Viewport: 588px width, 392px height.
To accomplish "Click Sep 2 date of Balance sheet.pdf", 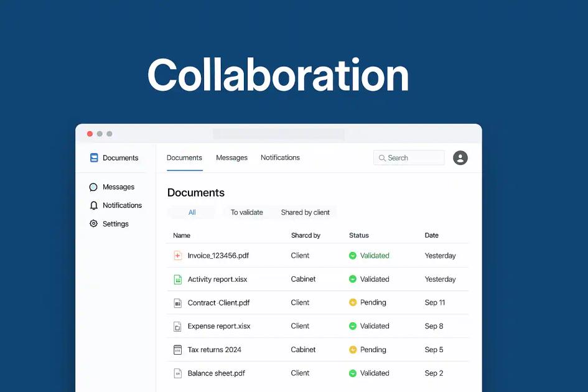I will tap(434, 373).
